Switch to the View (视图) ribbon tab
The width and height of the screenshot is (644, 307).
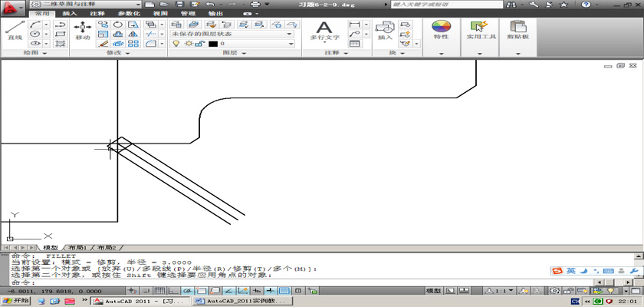[159, 14]
